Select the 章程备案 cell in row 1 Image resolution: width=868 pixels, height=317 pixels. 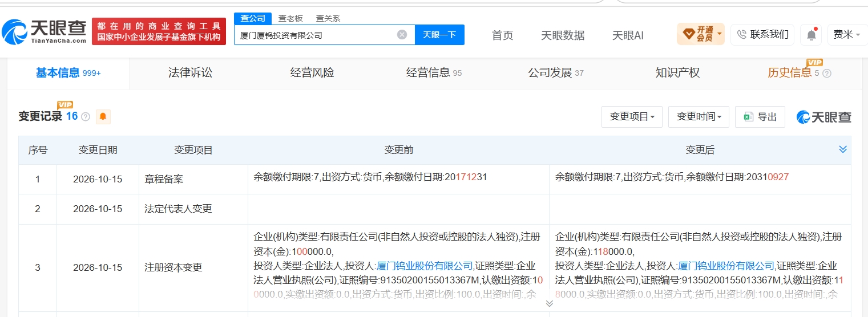click(x=193, y=179)
